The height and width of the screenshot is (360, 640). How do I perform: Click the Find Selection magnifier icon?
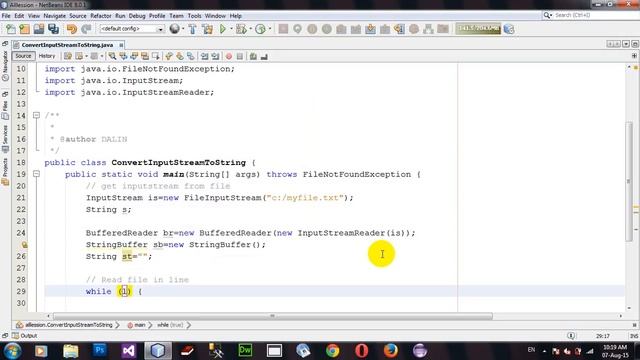pos(112,56)
